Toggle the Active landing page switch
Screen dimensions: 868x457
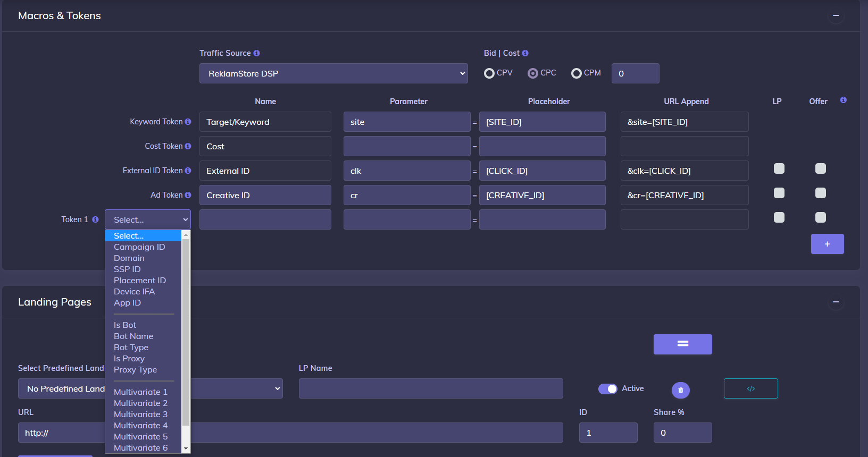pyautogui.click(x=607, y=389)
